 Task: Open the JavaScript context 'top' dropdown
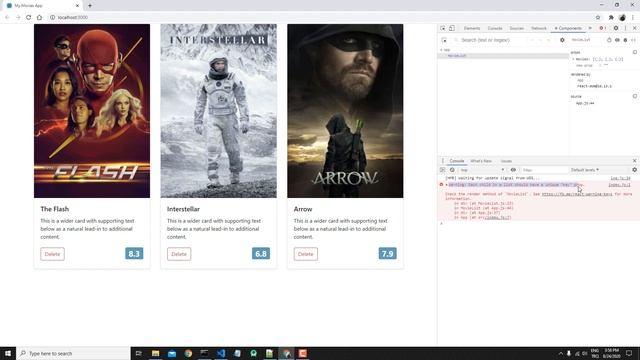pos(482,170)
